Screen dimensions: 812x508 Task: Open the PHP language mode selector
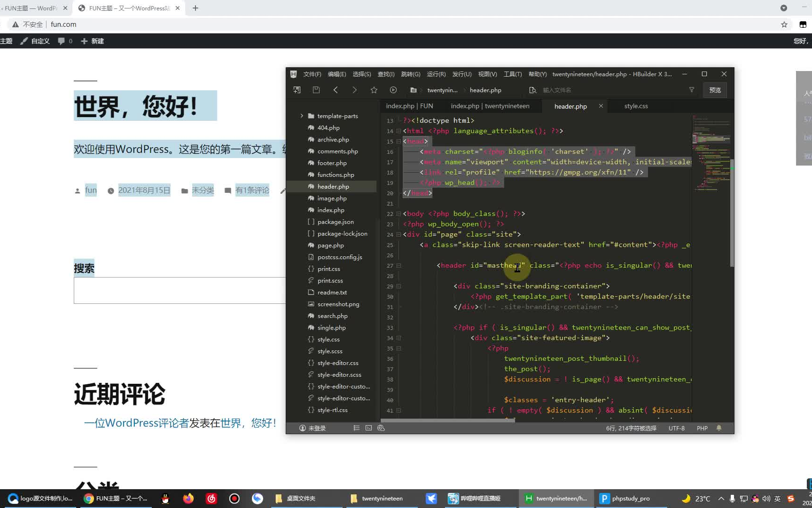(702, 428)
